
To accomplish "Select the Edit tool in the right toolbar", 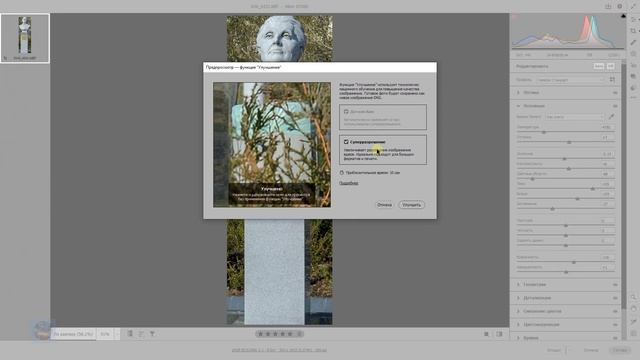I will 633,19.
